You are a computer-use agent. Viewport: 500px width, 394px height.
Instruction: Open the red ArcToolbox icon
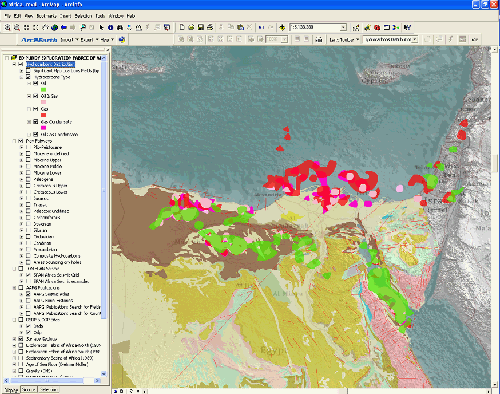pyautogui.click(x=377, y=28)
